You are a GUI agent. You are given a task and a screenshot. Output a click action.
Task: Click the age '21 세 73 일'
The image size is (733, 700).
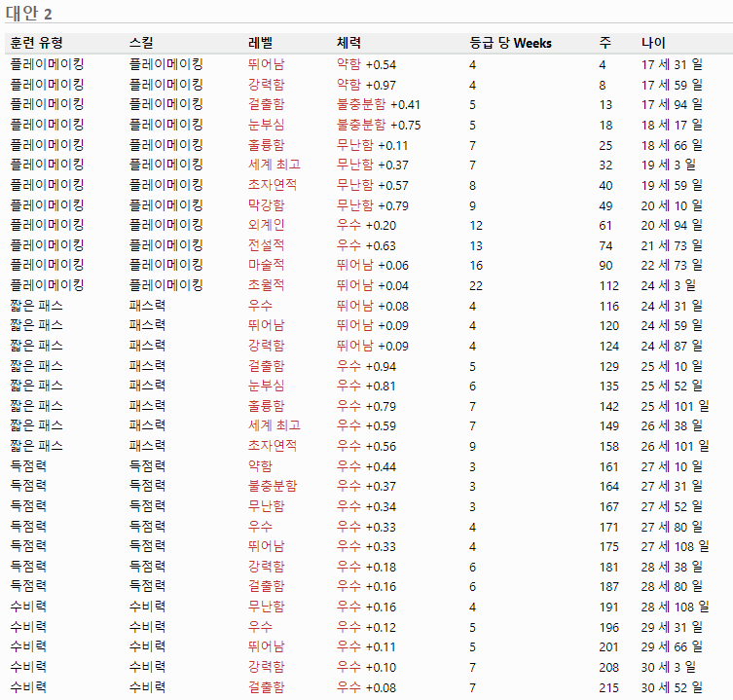click(x=672, y=245)
